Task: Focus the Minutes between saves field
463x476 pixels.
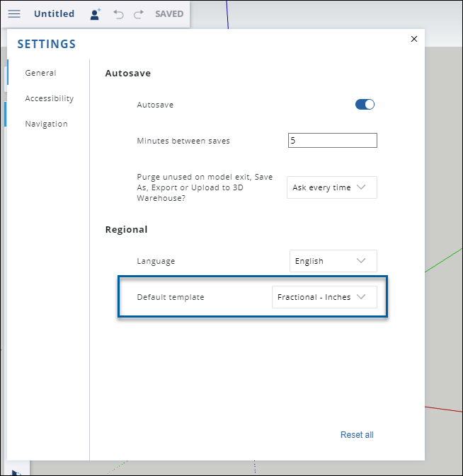Action: [332, 140]
